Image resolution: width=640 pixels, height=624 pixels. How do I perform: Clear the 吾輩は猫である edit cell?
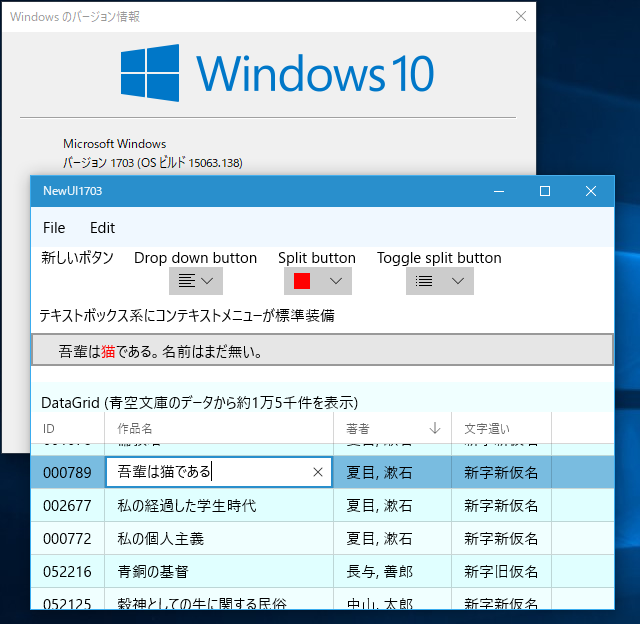coord(318,472)
